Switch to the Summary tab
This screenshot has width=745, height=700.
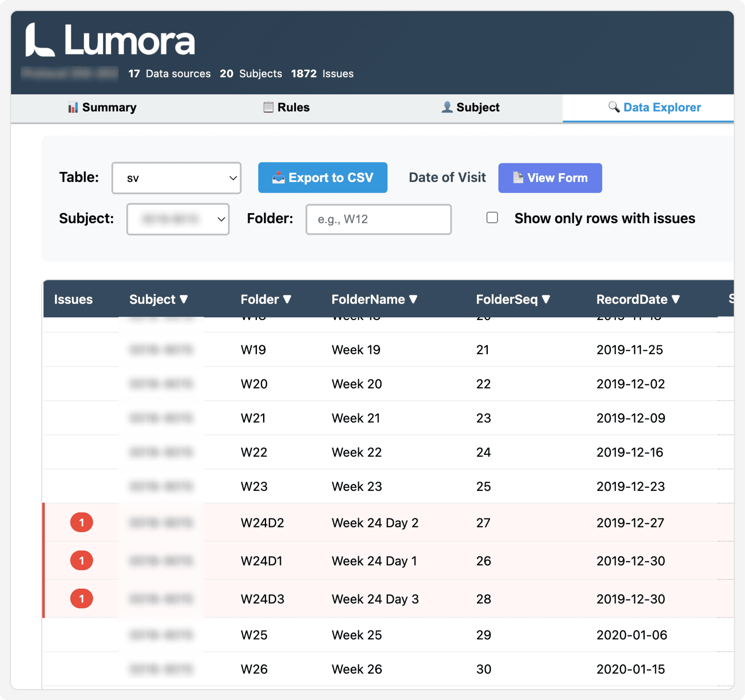coord(102,108)
